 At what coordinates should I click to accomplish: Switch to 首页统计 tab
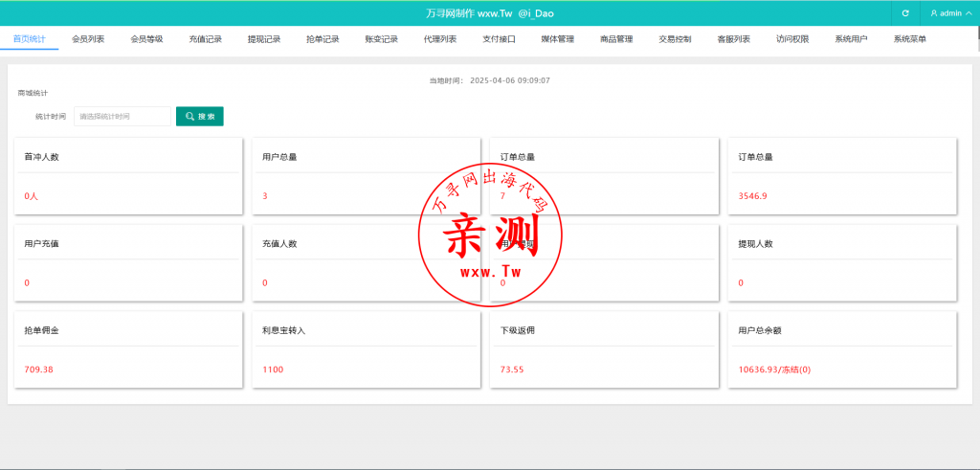click(x=30, y=38)
